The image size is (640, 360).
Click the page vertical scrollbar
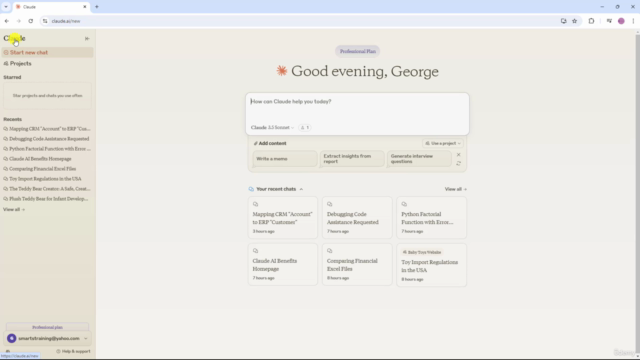[637, 192]
